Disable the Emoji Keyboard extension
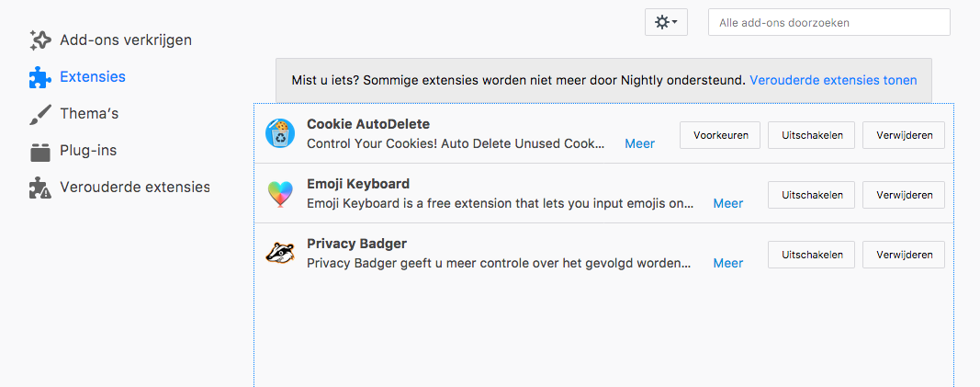 (x=811, y=195)
